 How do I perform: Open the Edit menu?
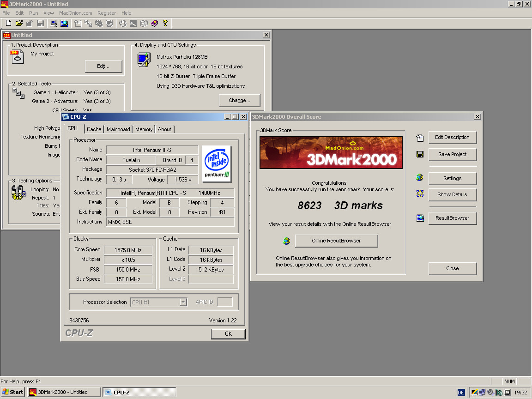click(x=19, y=13)
